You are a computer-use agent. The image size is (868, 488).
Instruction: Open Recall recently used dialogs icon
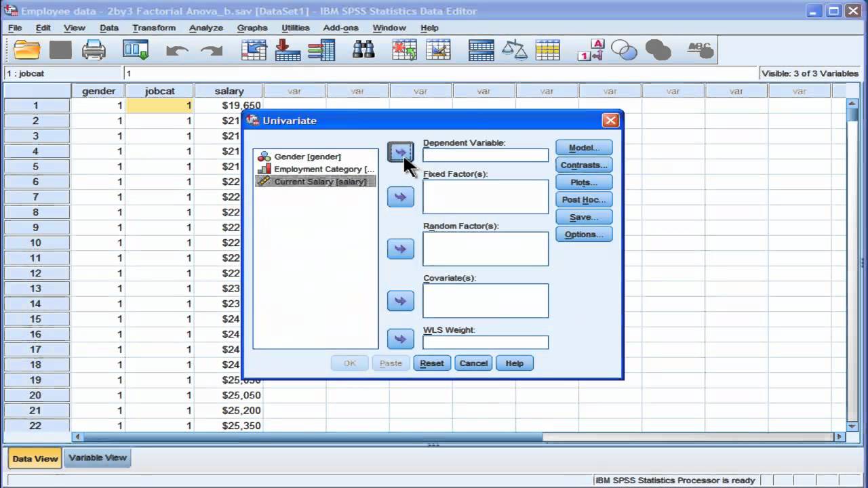click(x=136, y=50)
